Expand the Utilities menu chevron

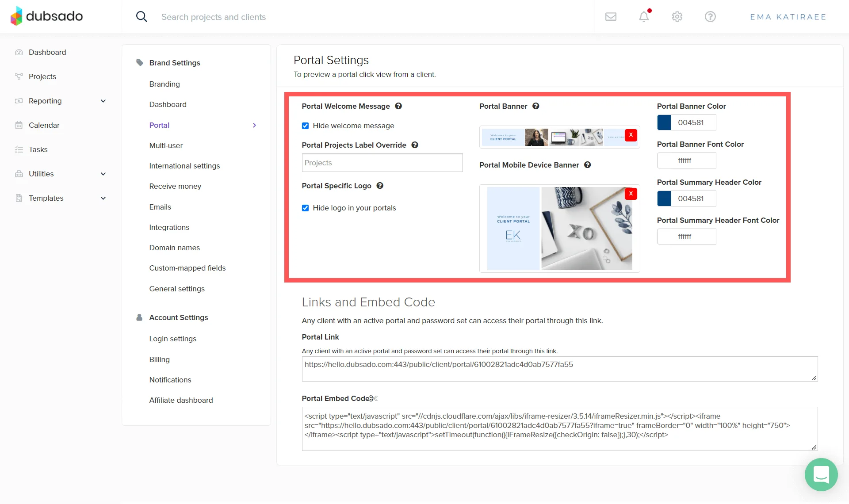tap(103, 174)
